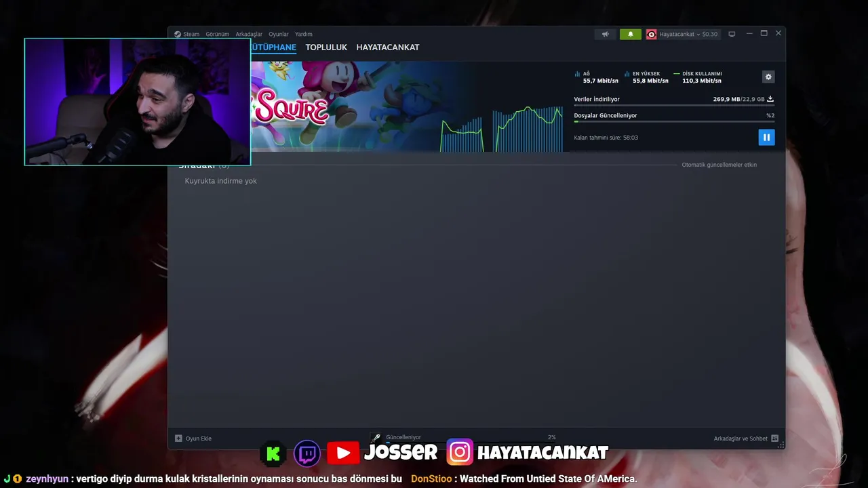Go to the KÜTÜPHANE library tab

tap(274, 47)
